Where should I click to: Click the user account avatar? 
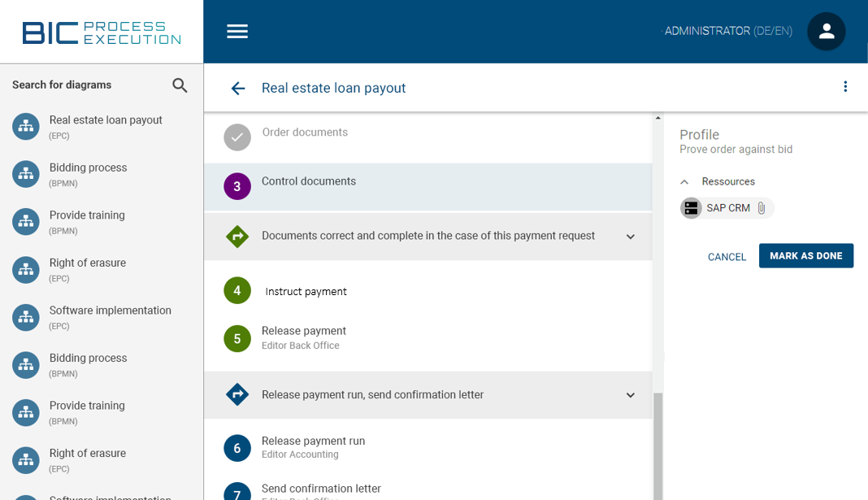tap(826, 31)
